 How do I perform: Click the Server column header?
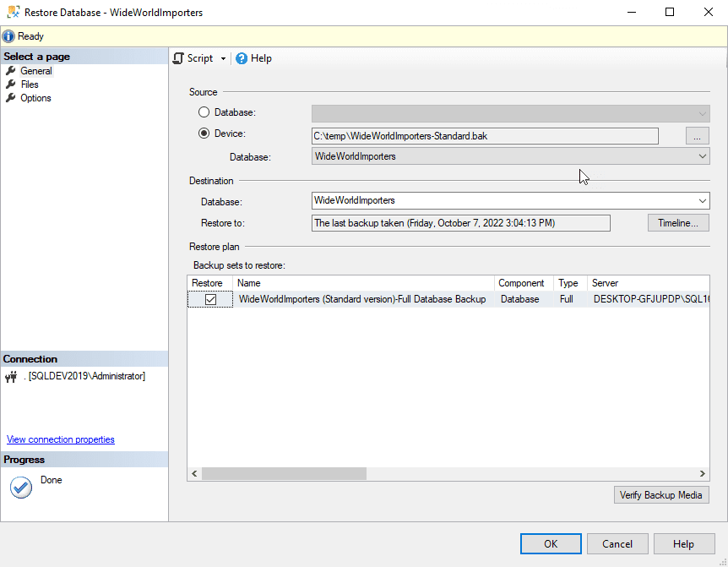(649, 283)
